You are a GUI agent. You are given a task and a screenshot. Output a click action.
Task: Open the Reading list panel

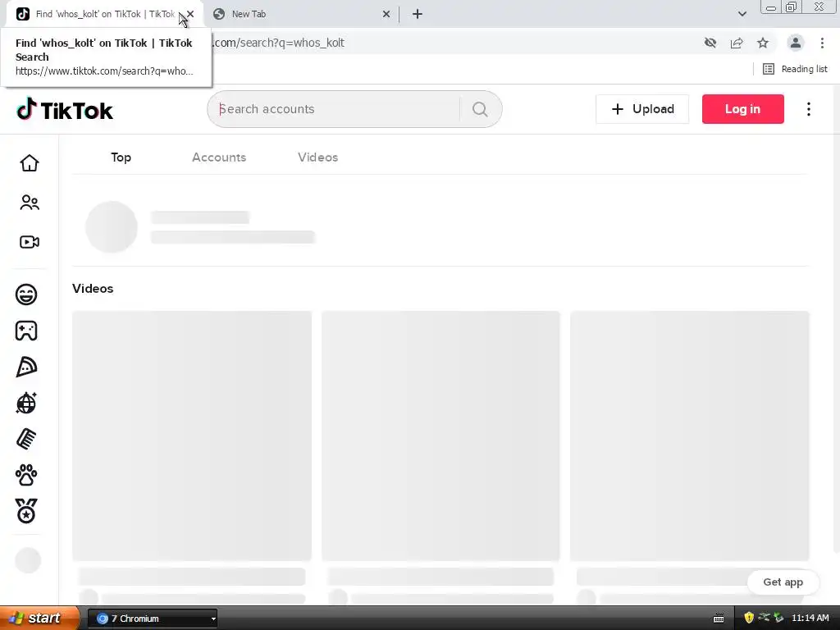pos(795,69)
